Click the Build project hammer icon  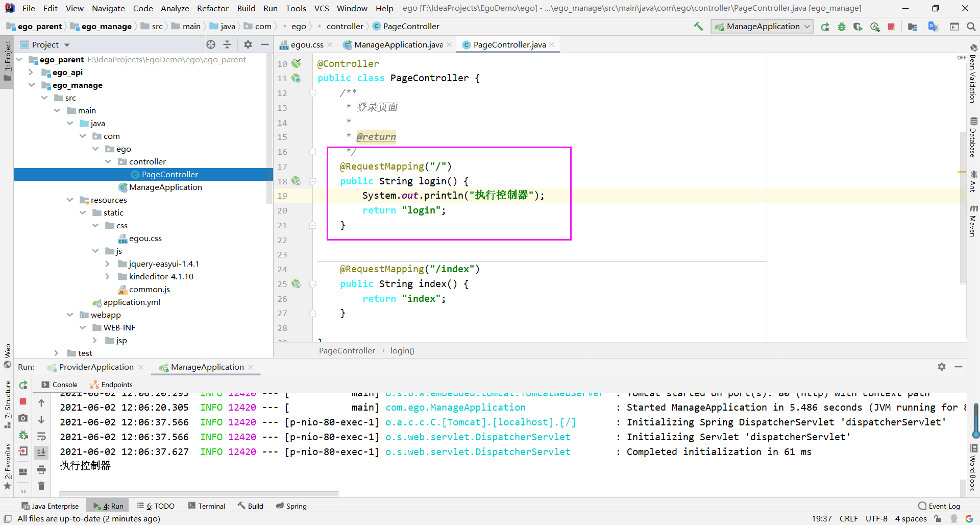(x=698, y=27)
